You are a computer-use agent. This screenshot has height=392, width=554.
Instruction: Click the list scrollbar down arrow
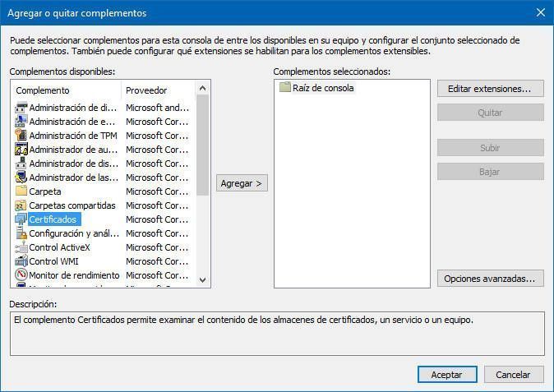(x=202, y=280)
